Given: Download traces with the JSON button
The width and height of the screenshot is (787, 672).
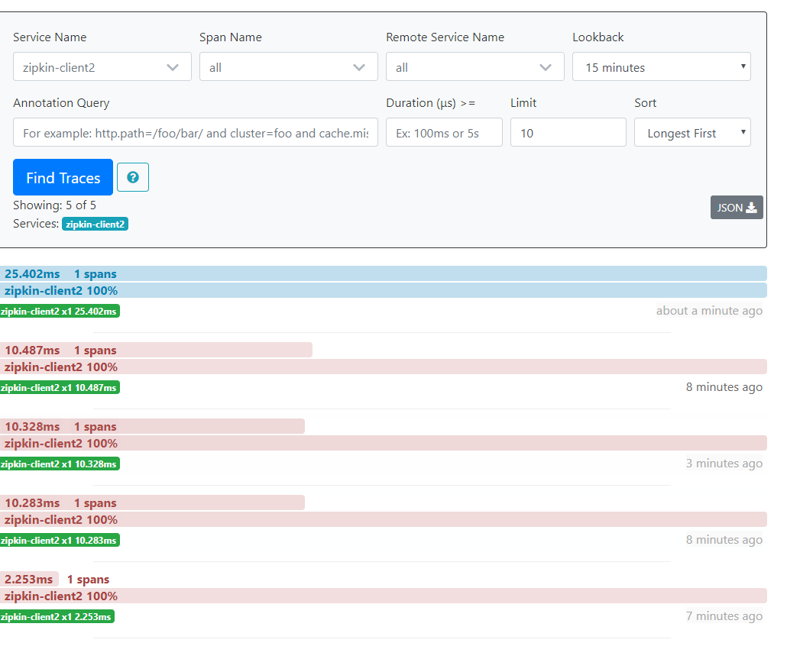Looking at the screenshot, I should (x=737, y=208).
